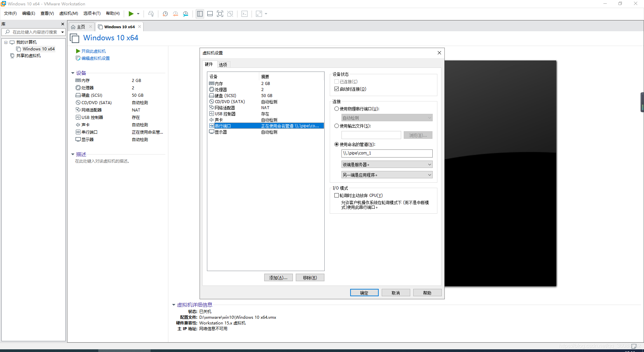
Task: Revert to snapshot using orange arrow icon
Action: 175,14
